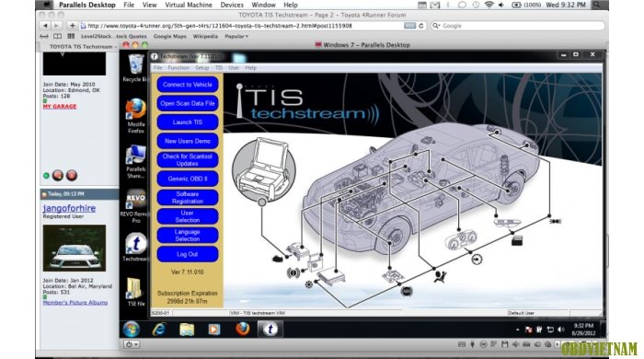
Task: Click Windows Explorer folder taskbar icon
Action: point(187,330)
